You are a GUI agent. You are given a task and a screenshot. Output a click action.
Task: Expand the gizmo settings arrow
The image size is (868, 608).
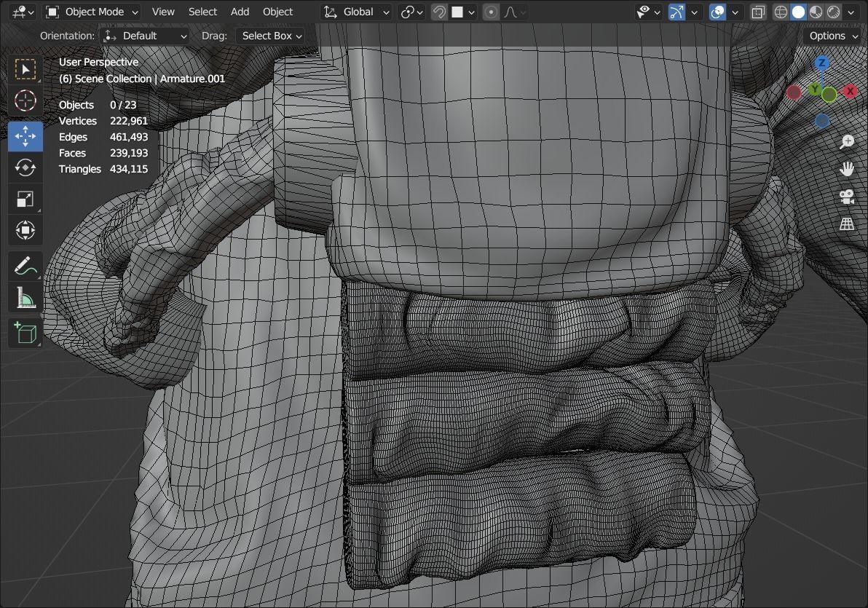[x=694, y=12]
